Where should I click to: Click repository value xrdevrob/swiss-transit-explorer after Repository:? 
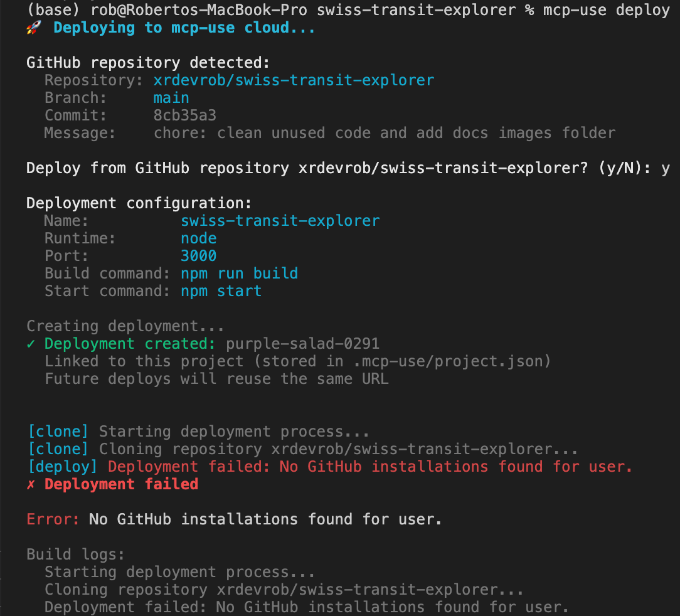(x=294, y=80)
